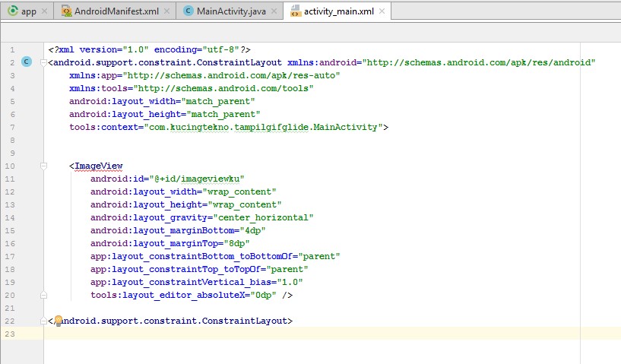Screen dimensions: 621x364
Task: Click the layout_marginTop "8dp" value
Action: 236,243
